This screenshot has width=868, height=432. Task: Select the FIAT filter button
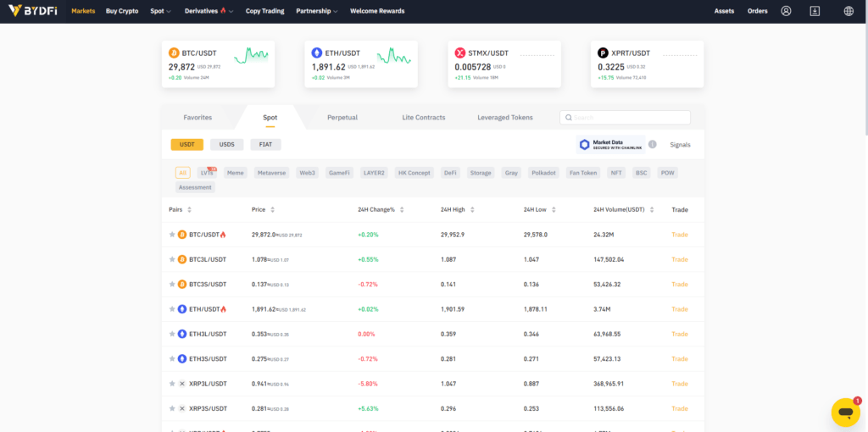click(x=265, y=144)
